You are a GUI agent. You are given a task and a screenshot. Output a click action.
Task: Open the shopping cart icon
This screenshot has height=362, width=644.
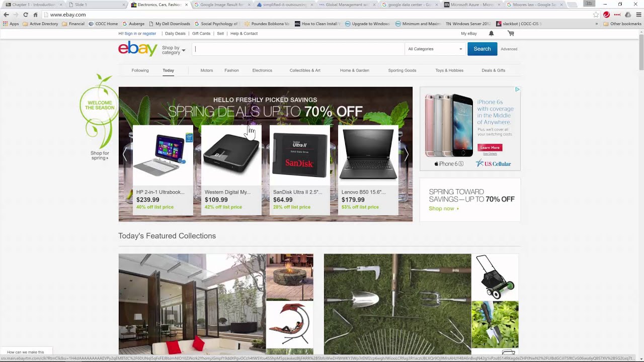[x=511, y=34]
